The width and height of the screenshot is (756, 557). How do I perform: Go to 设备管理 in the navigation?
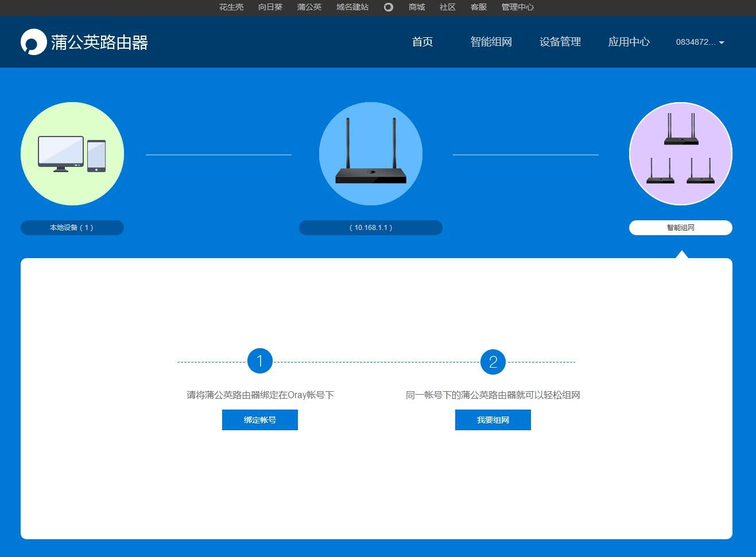(x=560, y=42)
